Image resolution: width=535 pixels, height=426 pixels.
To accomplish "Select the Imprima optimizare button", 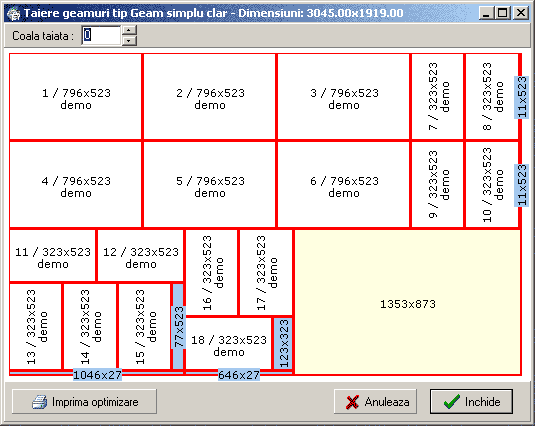I will coord(84,401).
